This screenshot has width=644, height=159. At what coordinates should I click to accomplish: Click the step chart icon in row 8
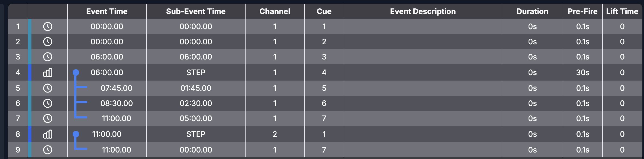coord(48,134)
